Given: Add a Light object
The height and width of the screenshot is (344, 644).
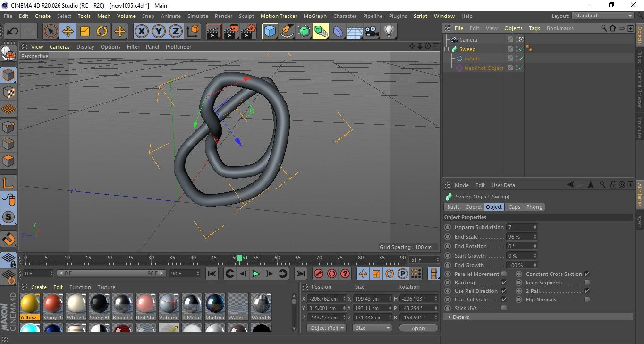Looking at the screenshot, I should click(389, 32).
